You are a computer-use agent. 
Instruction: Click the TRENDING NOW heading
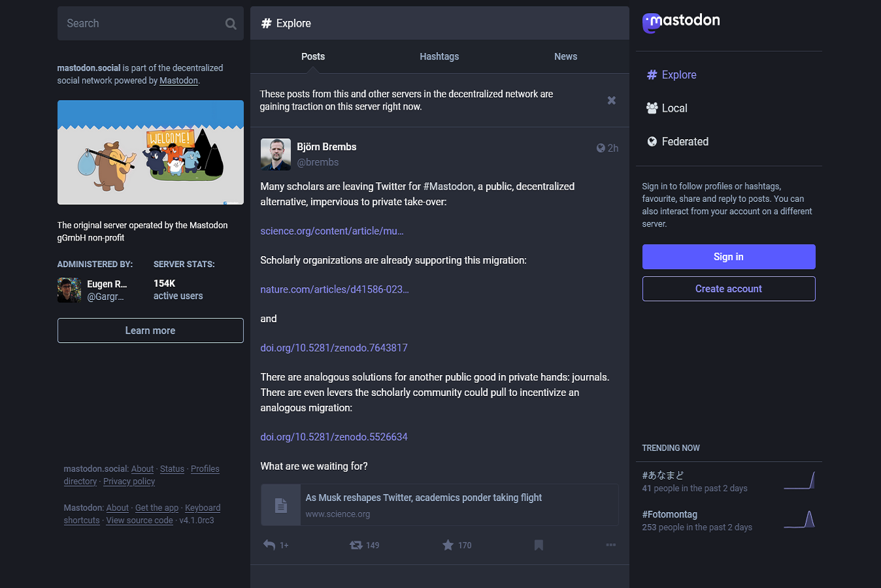click(x=671, y=448)
